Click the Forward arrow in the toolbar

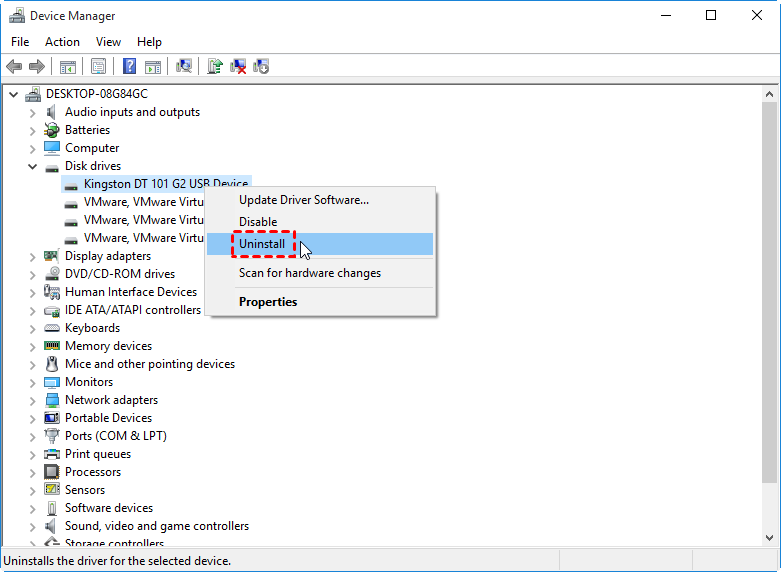pyautogui.click(x=37, y=66)
